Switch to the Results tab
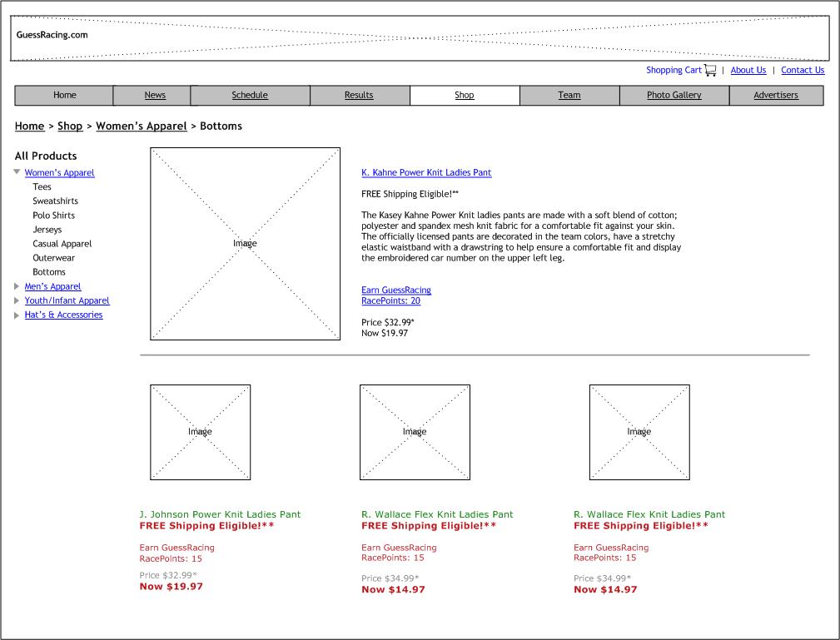 pyautogui.click(x=359, y=96)
